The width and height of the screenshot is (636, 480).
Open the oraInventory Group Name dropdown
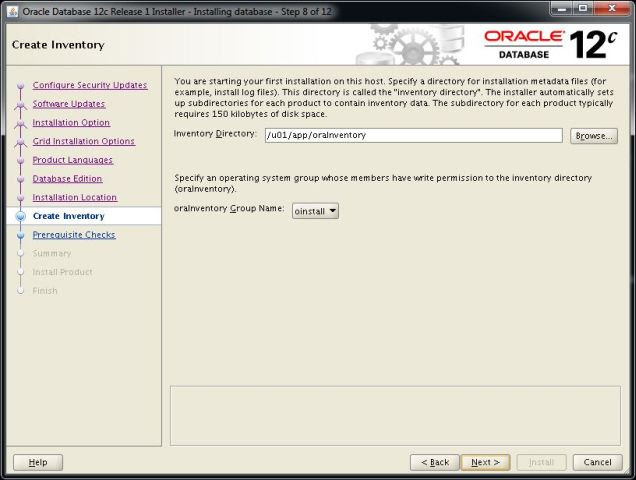click(315, 211)
